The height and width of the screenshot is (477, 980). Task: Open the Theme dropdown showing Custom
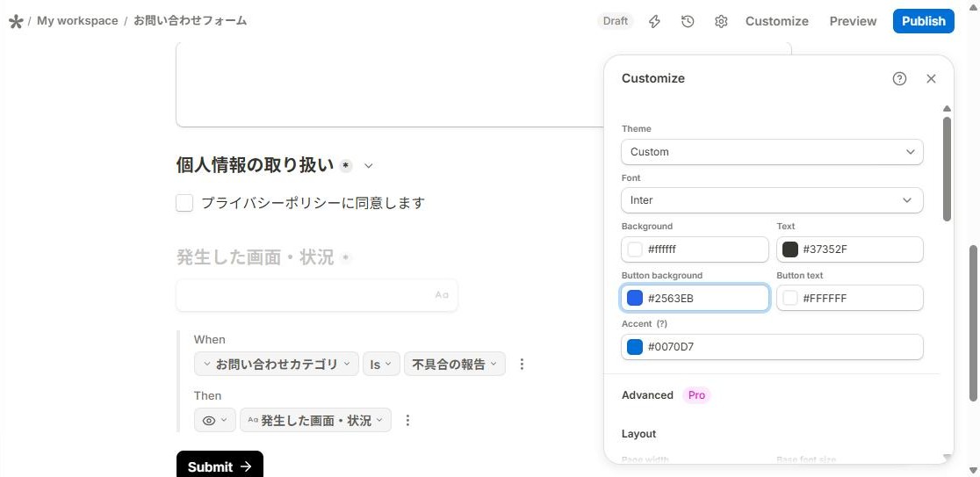click(772, 152)
